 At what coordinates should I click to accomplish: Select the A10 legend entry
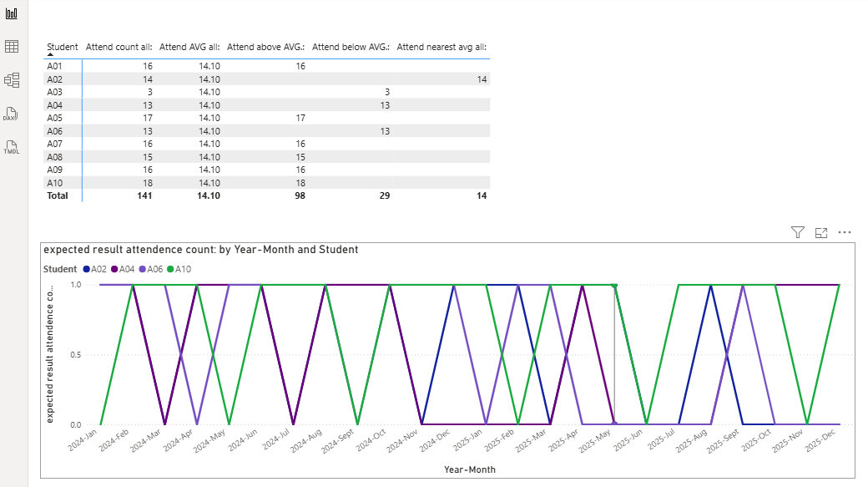[179, 269]
